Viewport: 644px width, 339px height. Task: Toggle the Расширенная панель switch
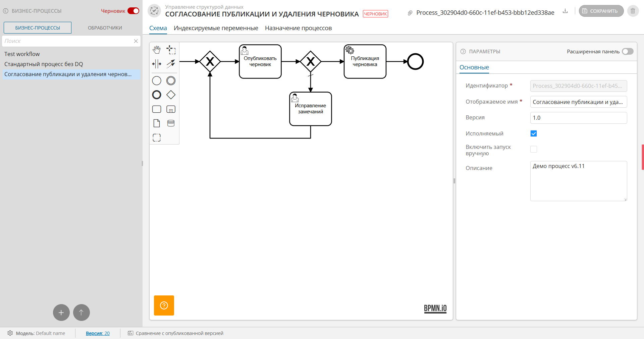tap(628, 51)
